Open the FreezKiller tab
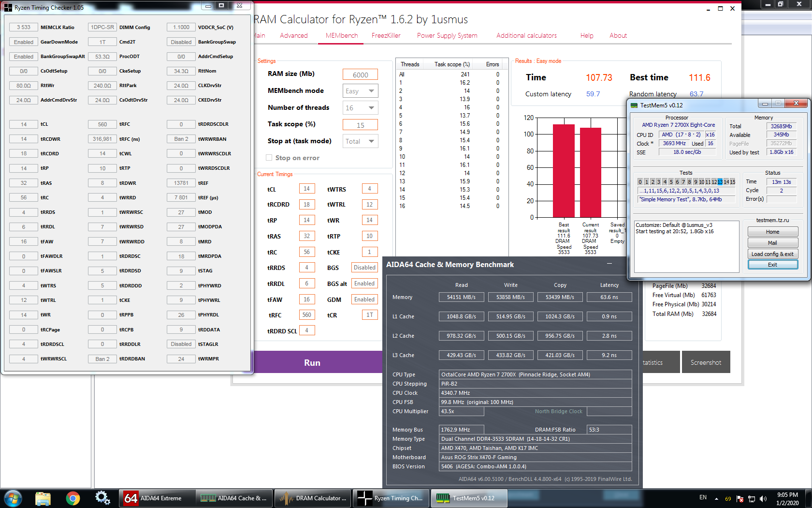The width and height of the screenshot is (812, 508). 386,35
